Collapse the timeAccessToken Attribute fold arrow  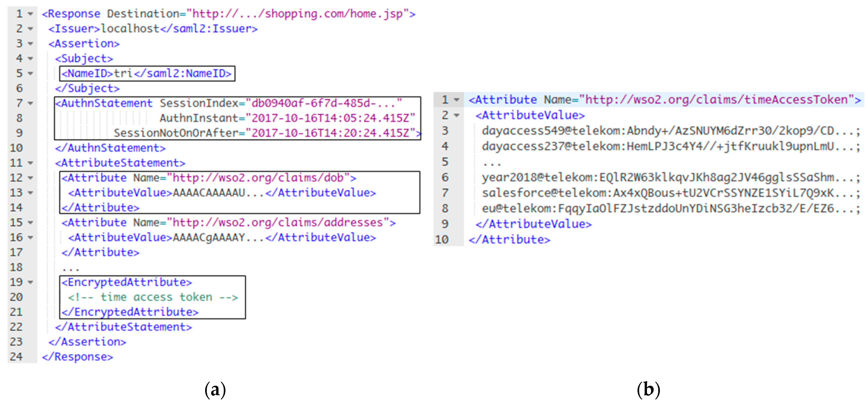(x=457, y=100)
